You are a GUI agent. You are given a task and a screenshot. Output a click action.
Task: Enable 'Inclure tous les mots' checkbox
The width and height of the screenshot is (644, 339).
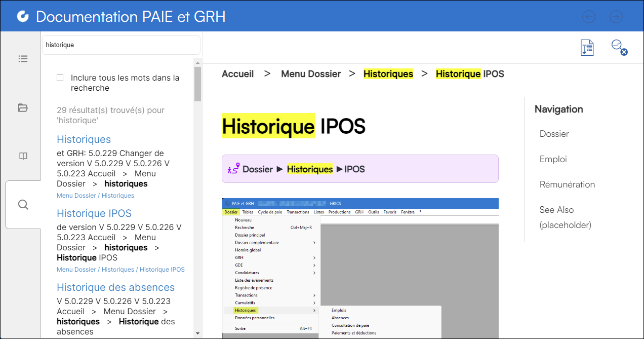(60, 78)
